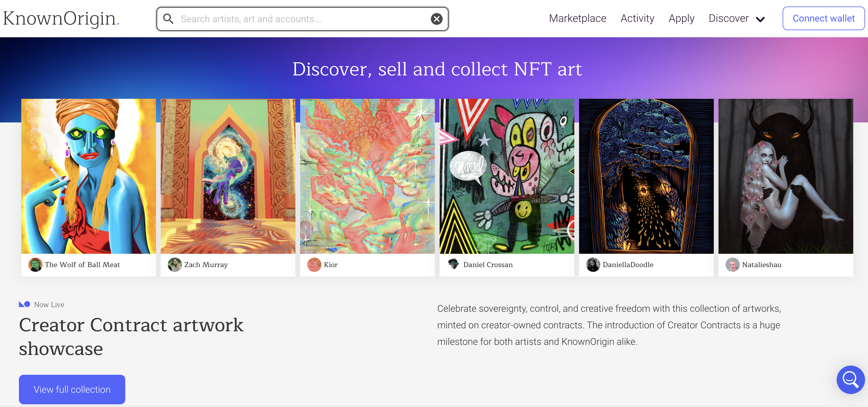
Task: Click the Discover, sell and collect NFT art headline
Action: 437,69
